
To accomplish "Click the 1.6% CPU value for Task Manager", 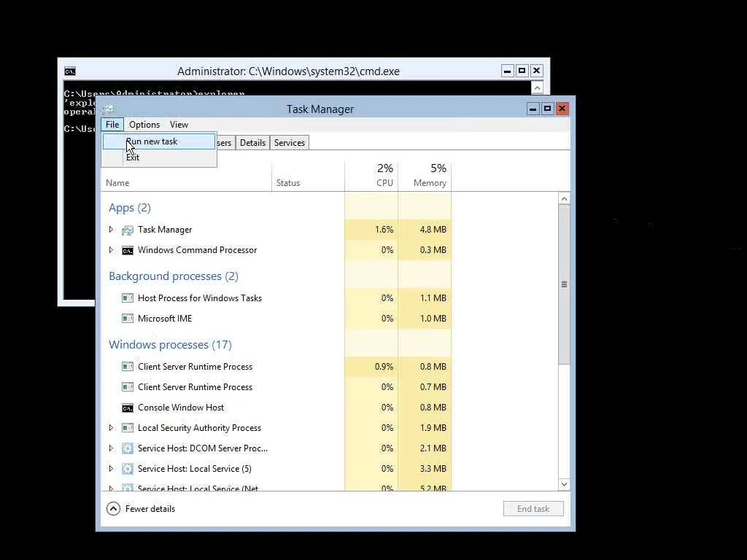I will click(384, 230).
